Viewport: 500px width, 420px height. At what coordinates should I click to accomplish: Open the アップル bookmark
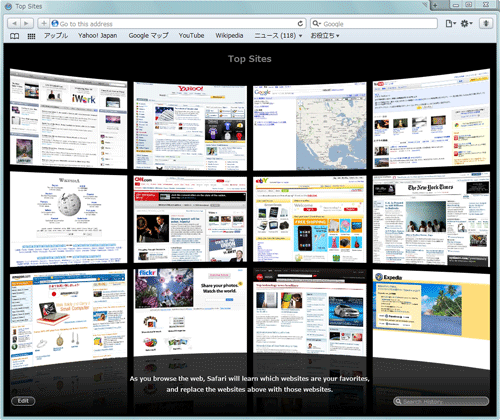(x=56, y=35)
